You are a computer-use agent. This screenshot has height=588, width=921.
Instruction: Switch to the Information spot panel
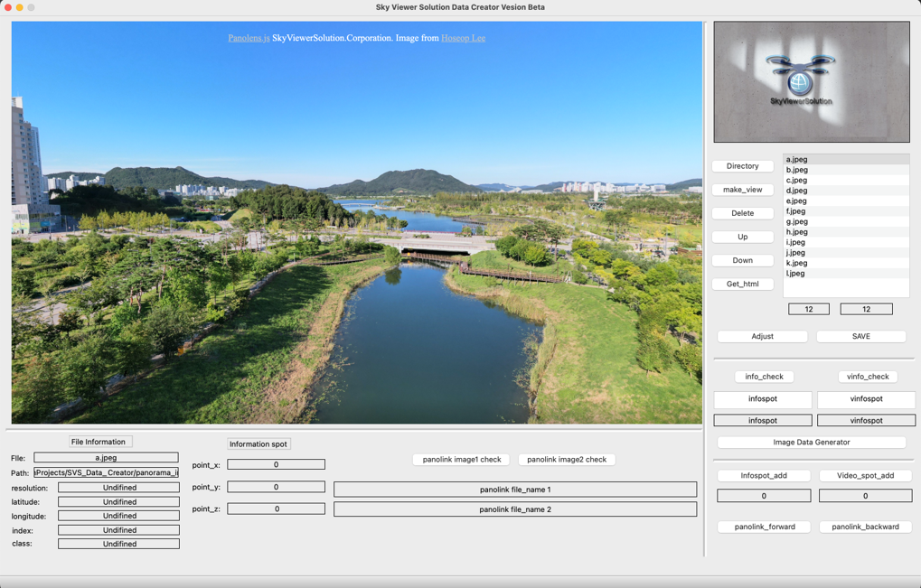coord(258,443)
